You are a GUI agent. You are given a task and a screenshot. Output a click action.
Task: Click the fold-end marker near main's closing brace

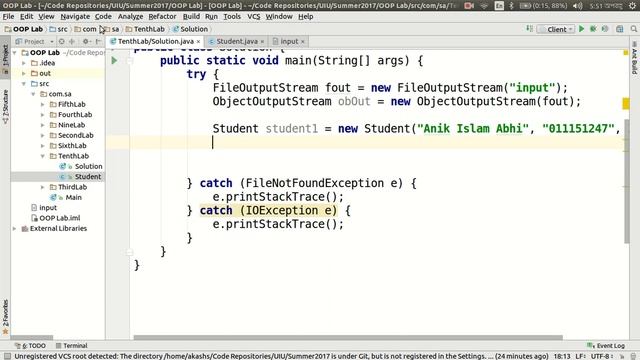129,252
